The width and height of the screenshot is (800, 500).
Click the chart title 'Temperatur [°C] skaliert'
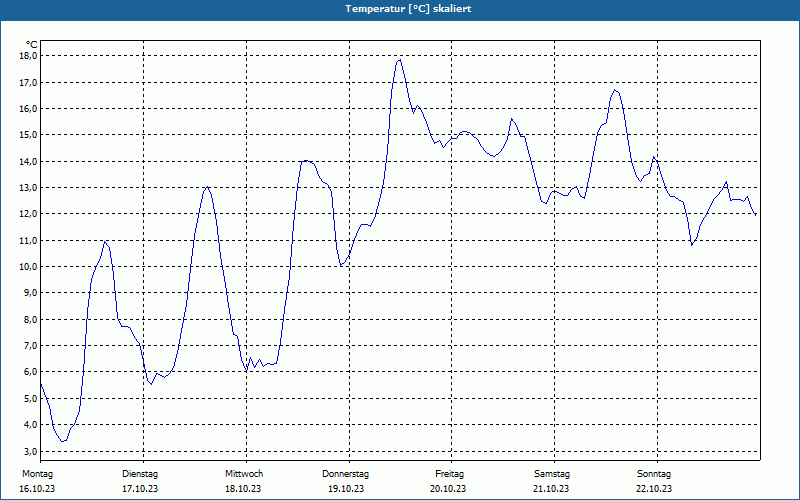[x=408, y=9]
